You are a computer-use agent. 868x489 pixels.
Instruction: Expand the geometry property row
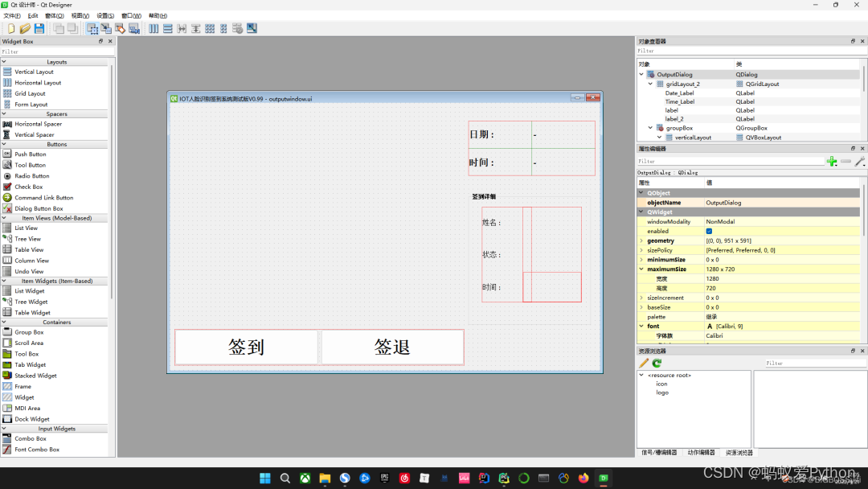pos(641,241)
